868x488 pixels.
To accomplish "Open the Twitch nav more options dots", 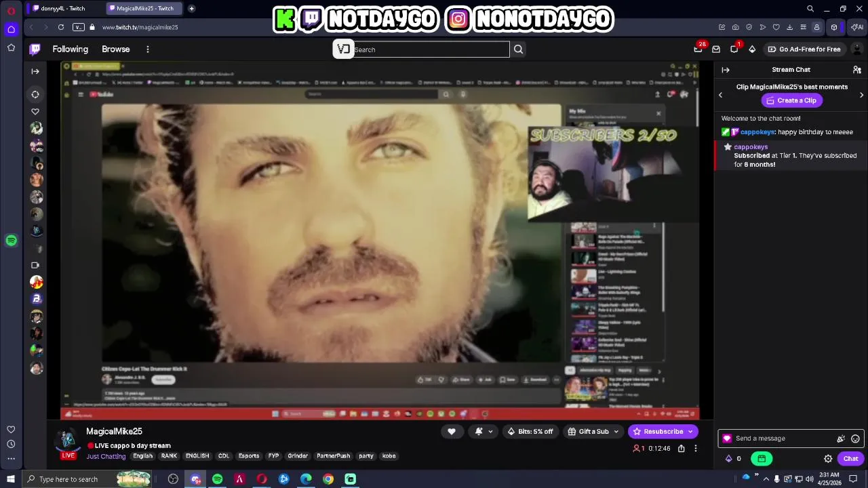I will tap(147, 49).
